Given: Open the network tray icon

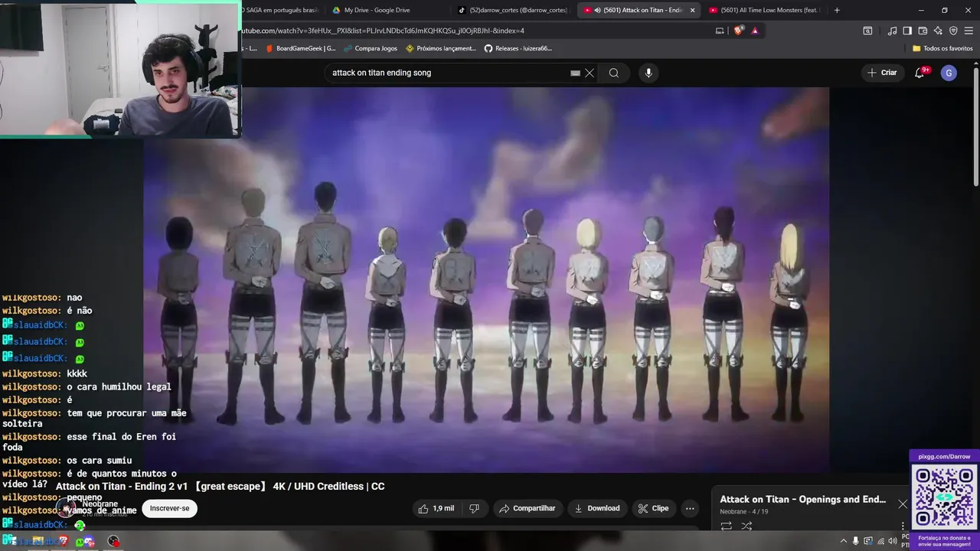Looking at the screenshot, I should pyautogui.click(x=880, y=541).
